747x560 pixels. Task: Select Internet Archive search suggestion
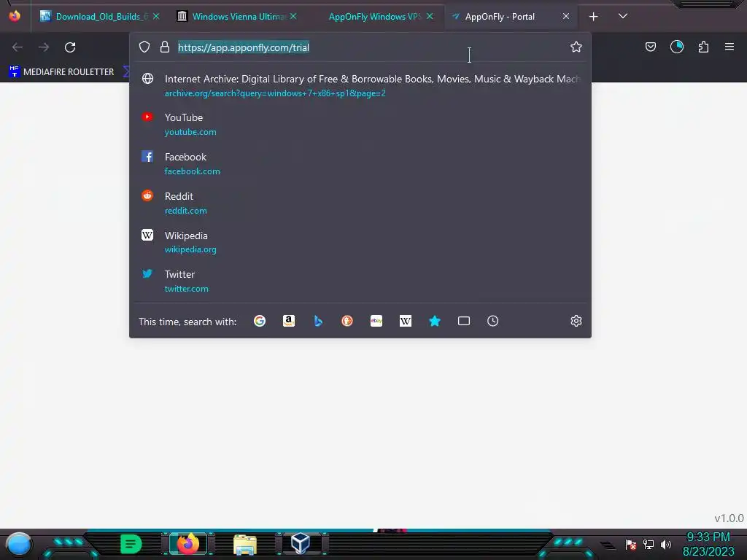pos(360,86)
